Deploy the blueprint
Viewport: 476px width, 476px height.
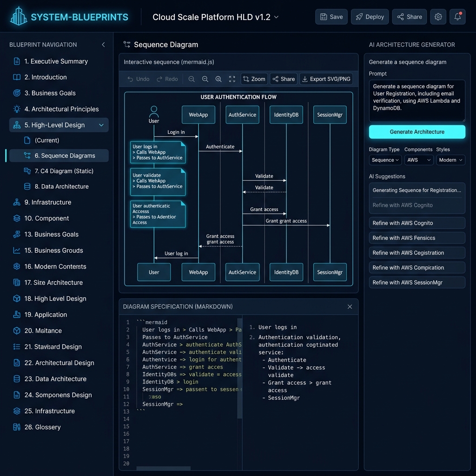coord(370,17)
